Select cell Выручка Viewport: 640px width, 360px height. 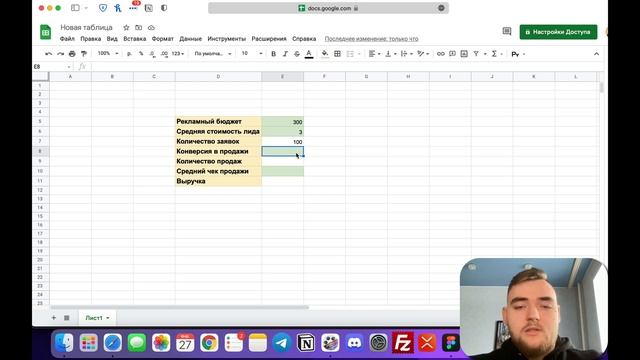(x=218, y=181)
